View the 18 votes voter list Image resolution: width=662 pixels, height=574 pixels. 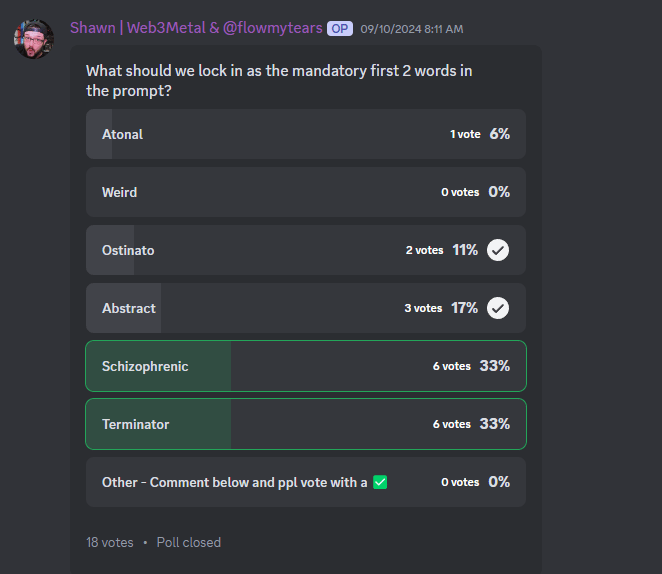[109, 542]
